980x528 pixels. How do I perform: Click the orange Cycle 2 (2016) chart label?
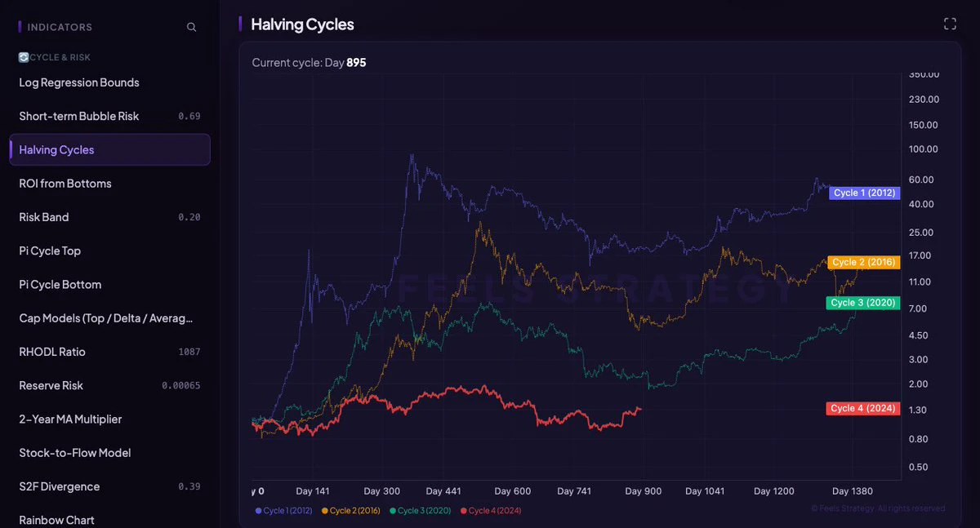click(863, 262)
